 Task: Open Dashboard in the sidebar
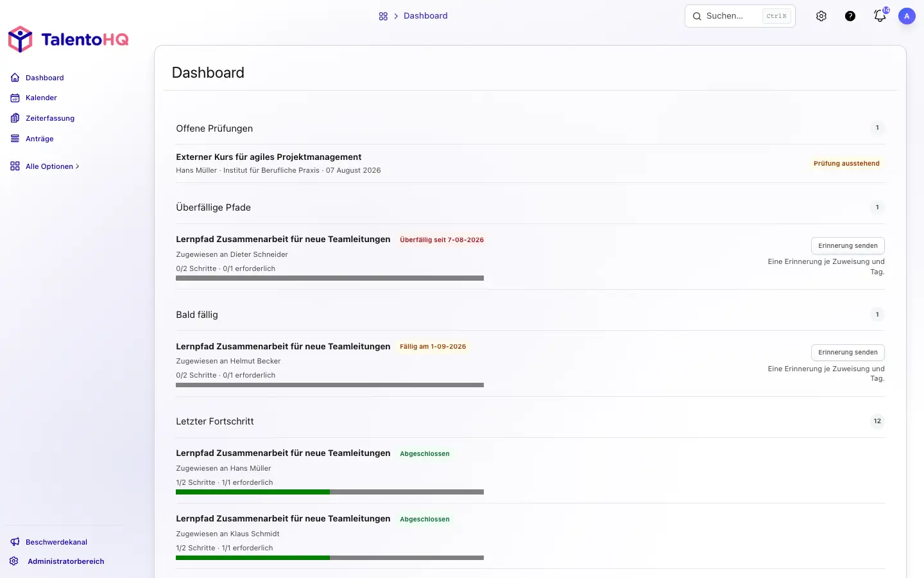click(44, 78)
